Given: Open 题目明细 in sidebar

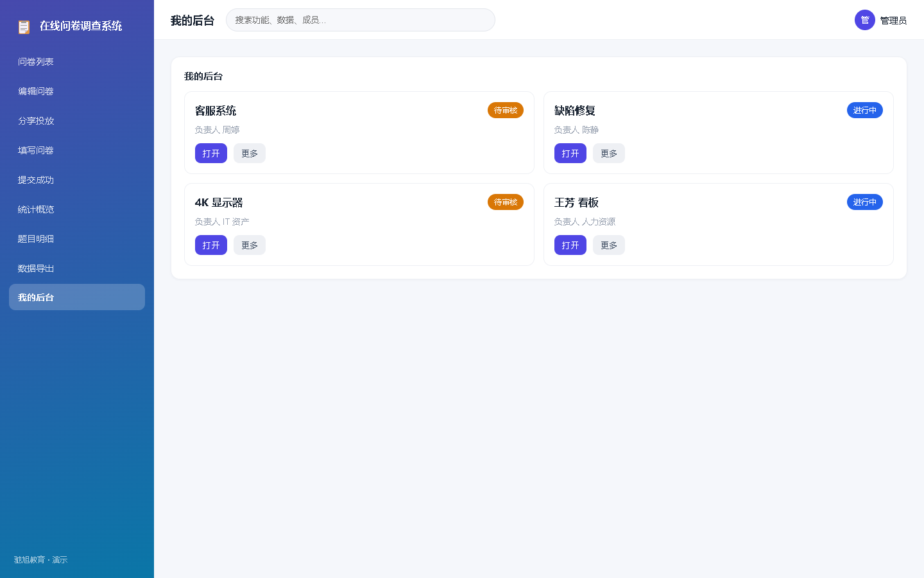Looking at the screenshot, I should [x=77, y=239].
